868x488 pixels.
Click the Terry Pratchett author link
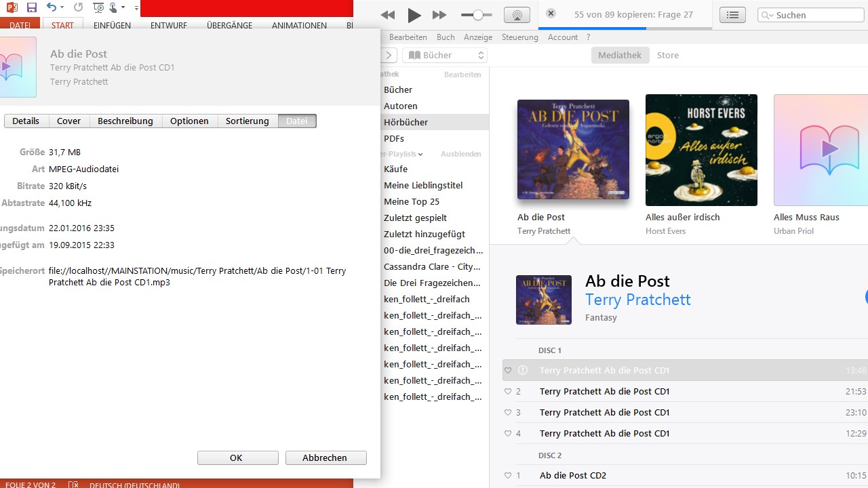click(x=637, y=300)
